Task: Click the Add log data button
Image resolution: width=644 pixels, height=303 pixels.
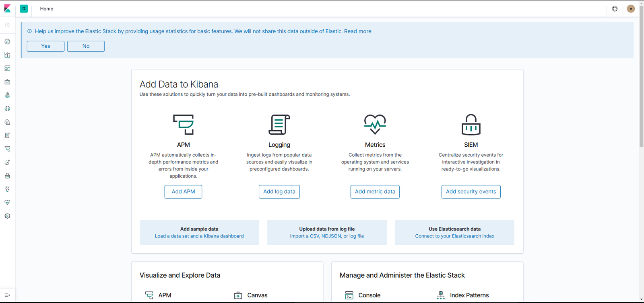Action: (279, 192)
